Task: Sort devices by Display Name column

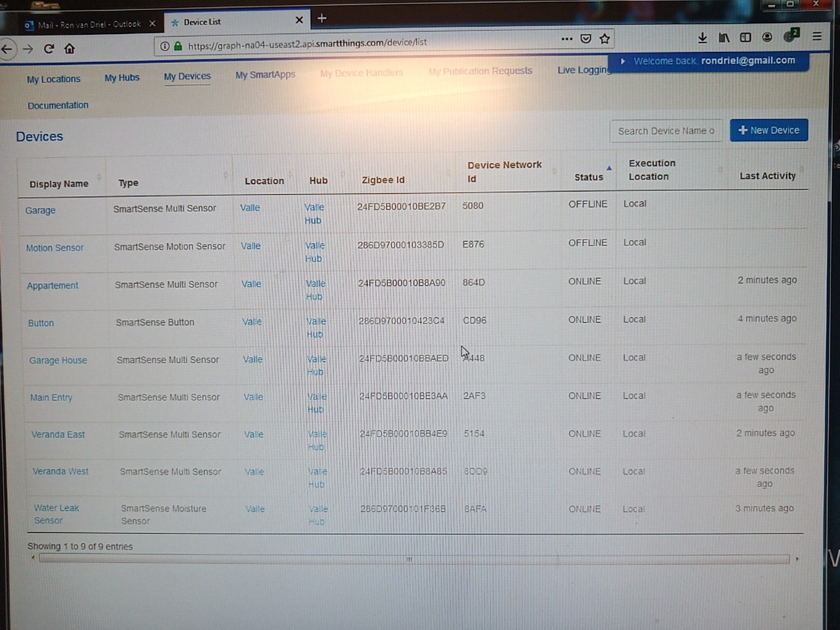Action: 59,184
